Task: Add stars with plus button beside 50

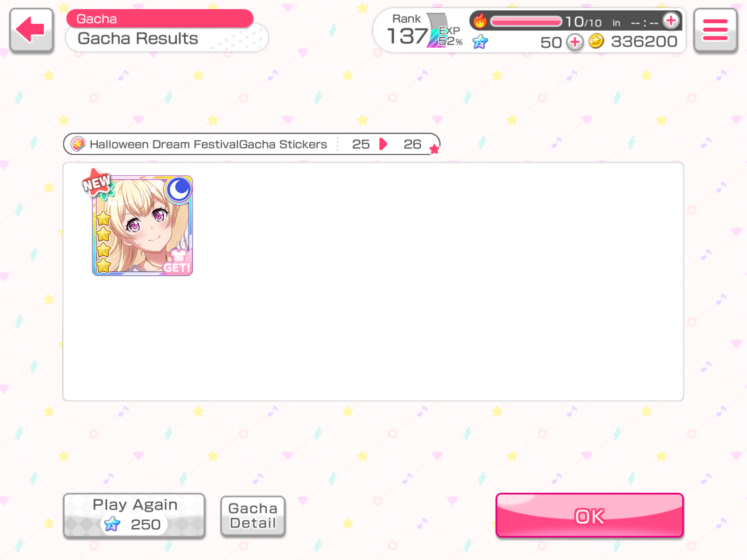Action: [x=575, y=42]
